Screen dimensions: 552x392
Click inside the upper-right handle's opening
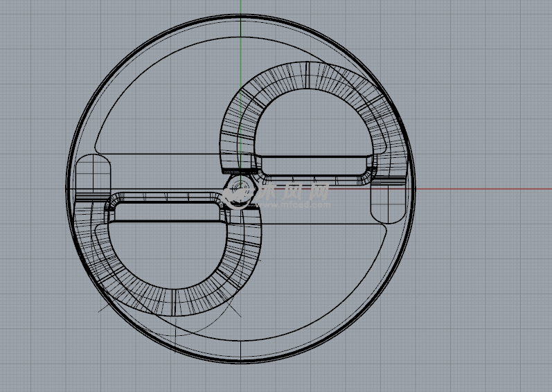(312, 125)
